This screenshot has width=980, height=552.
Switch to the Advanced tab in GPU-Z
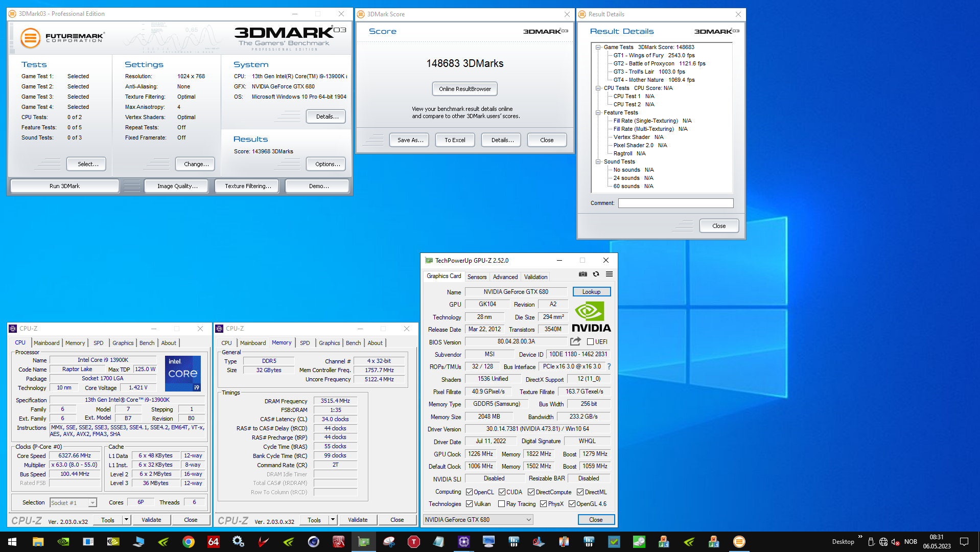505,277
